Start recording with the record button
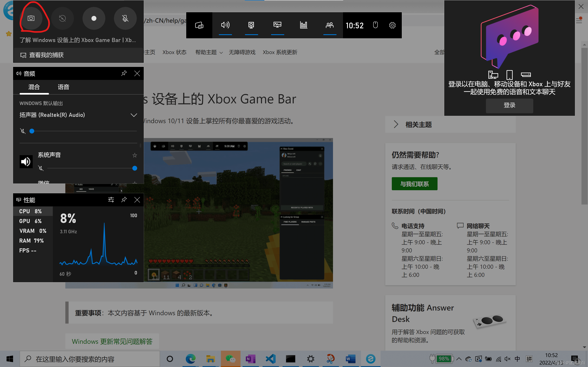The width and height of the screenshot is (588, 367). click(94, 18)
